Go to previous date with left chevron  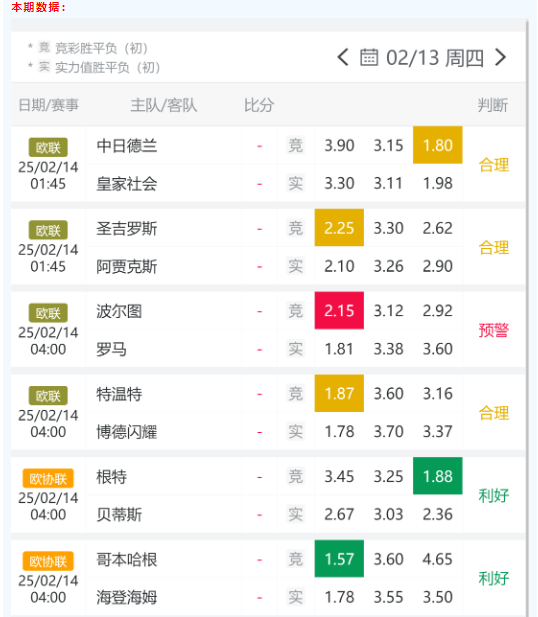coord(343,57)
